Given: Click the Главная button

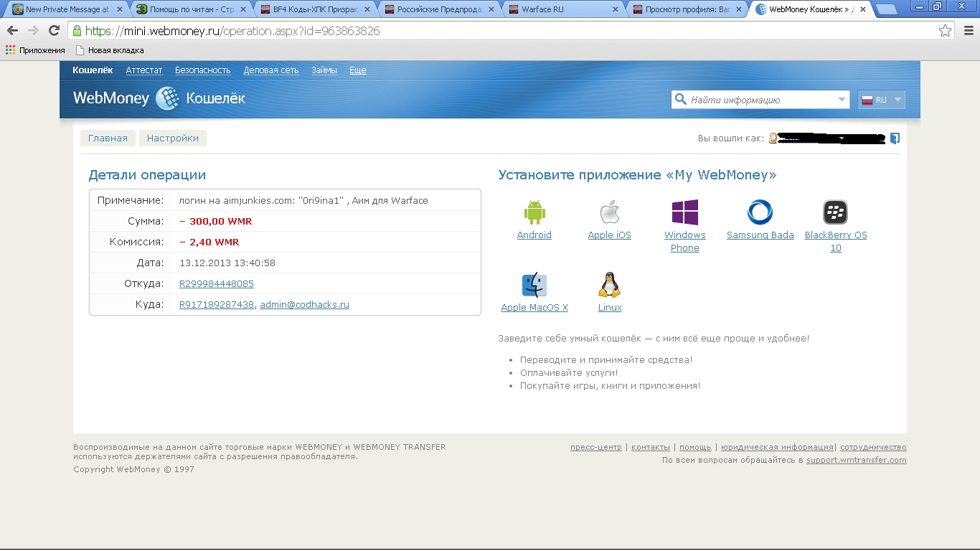Looking at the screenshot, I should 108,138.
